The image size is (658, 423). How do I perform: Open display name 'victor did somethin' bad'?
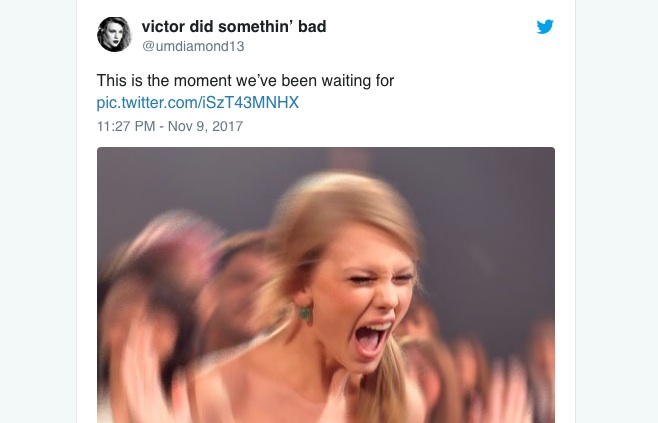[x=234, y=26]
